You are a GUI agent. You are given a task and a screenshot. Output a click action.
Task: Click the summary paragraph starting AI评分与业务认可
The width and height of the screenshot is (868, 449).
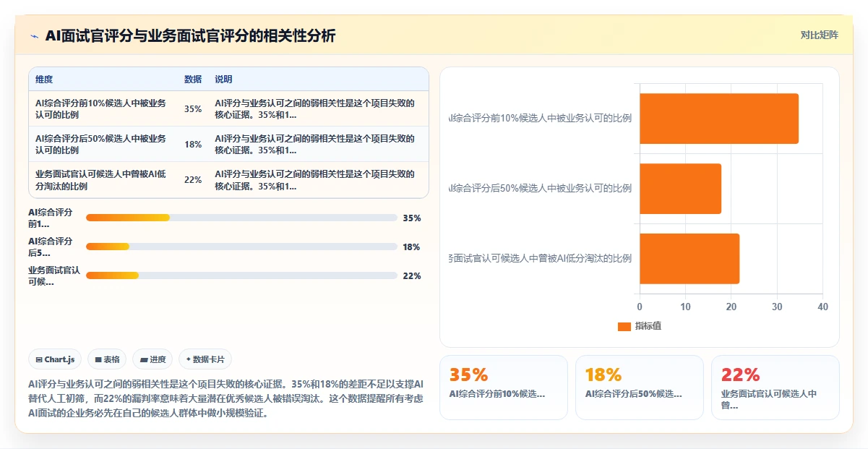225,398
